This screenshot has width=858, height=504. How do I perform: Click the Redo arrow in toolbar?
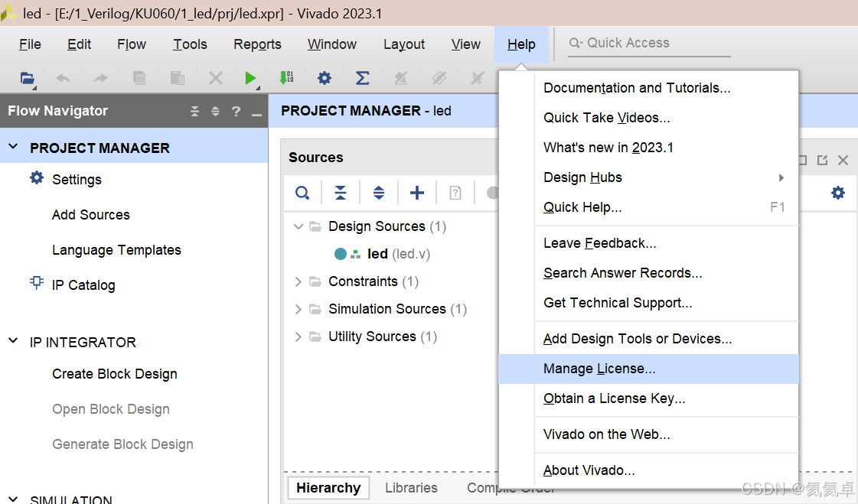point(101,78)
